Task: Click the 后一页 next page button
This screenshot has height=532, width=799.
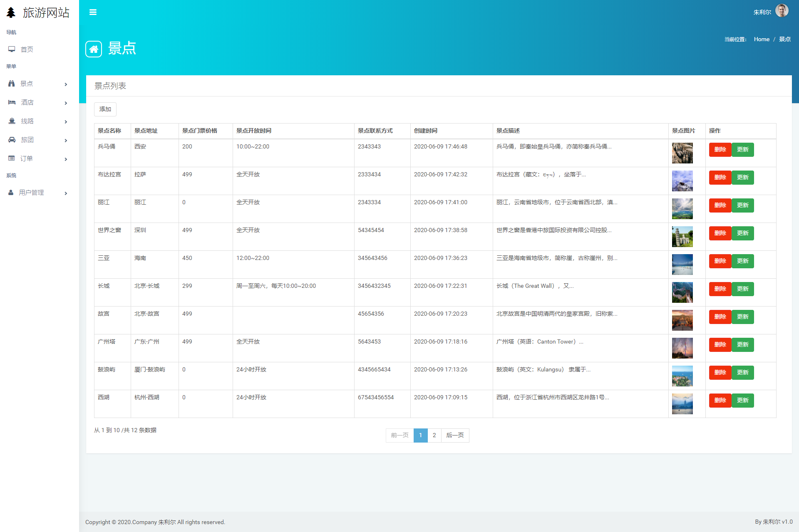Action: pos(455,435)
